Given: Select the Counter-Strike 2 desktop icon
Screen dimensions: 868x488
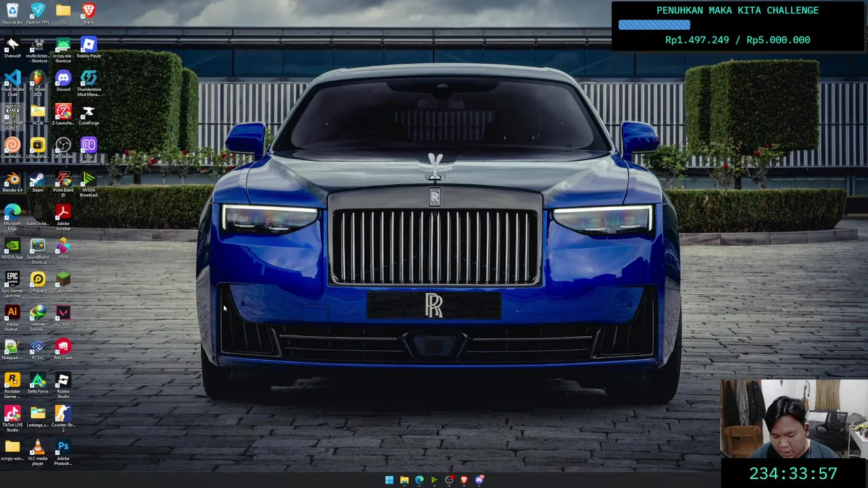Looking at the screenshot, I should tap(63, 420).
